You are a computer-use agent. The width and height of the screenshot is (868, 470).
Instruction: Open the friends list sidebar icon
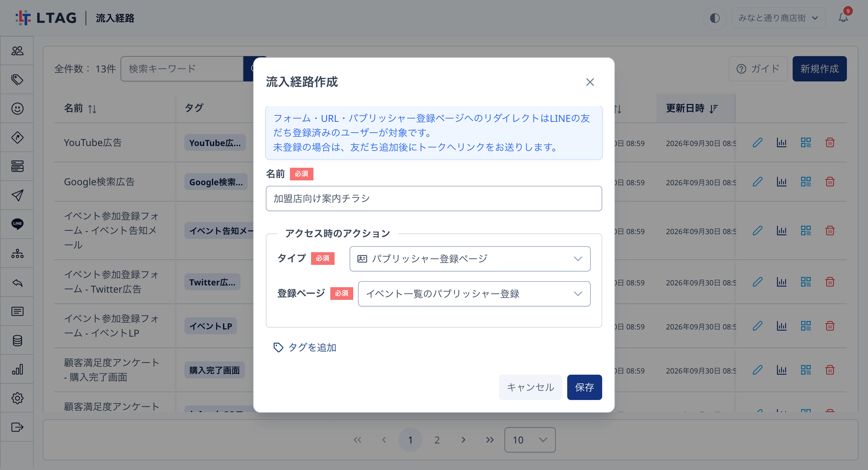point(17,51)
